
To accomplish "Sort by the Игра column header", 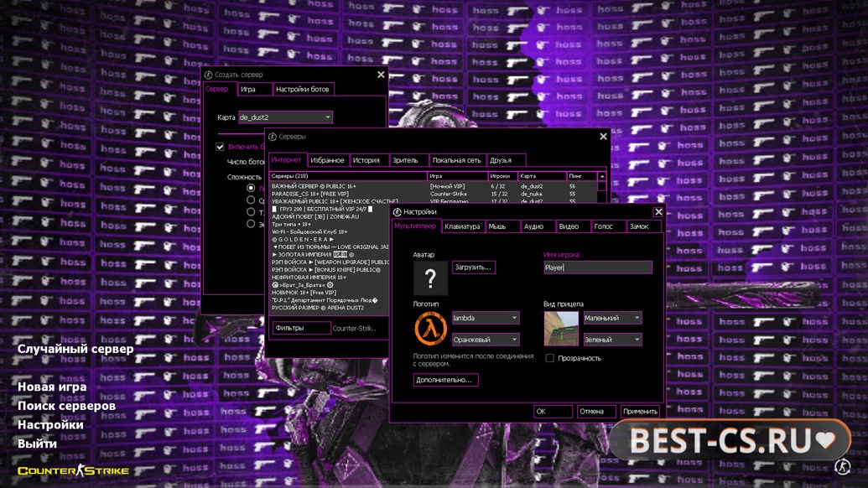I will (x=457, y=176).
